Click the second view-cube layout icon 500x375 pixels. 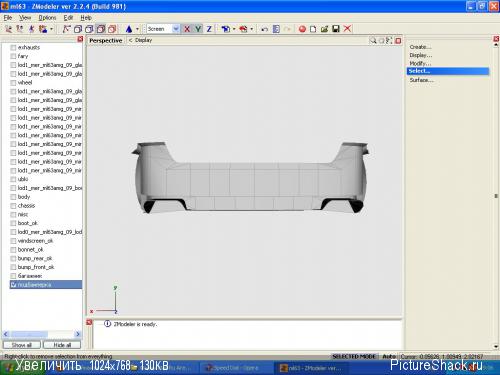point(89,29)
